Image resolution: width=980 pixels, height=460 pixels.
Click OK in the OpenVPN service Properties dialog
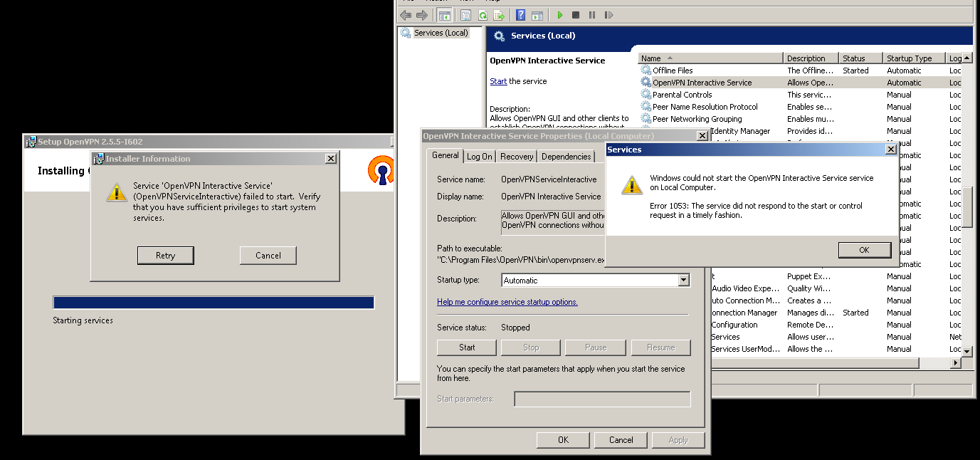click(x=563, y=440)
